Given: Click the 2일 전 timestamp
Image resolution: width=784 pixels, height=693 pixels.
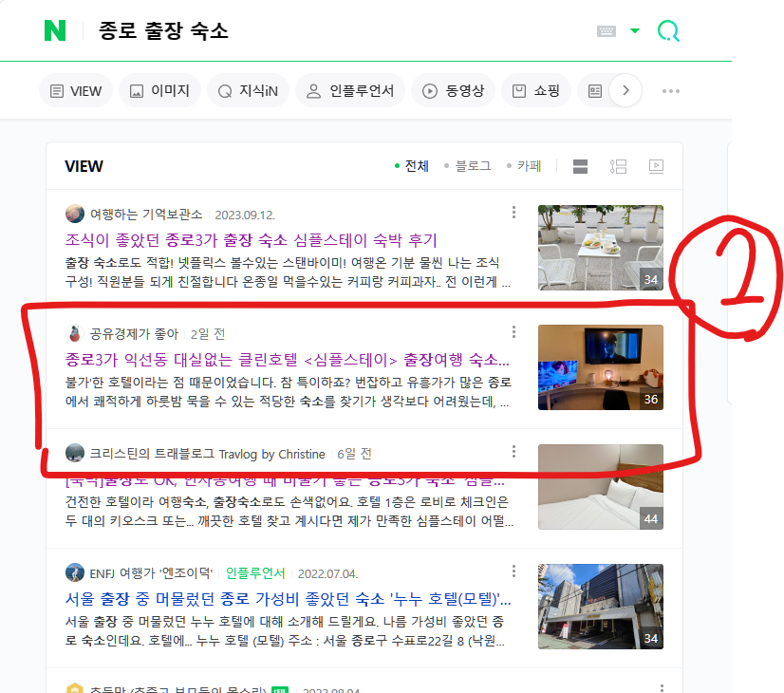Looking at the screenshot, I should pos(208,334).
